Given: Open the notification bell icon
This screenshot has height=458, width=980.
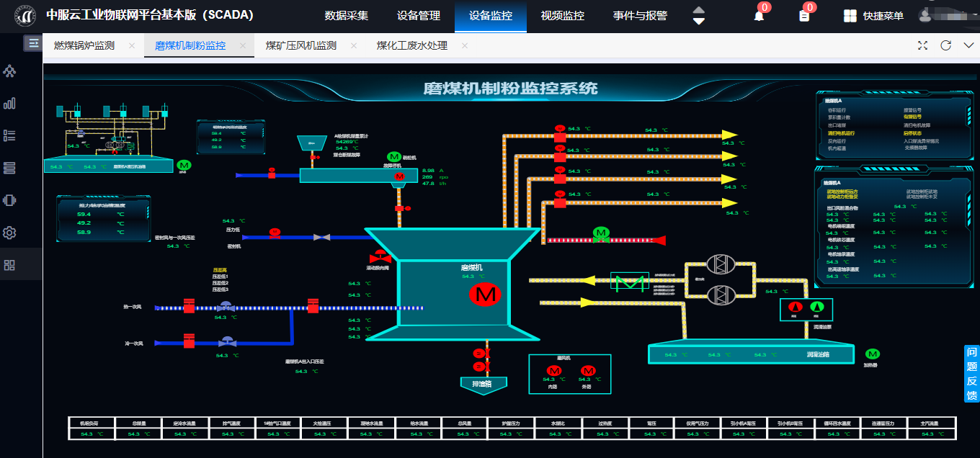Looking at the screenshot, I should point(759,16).
